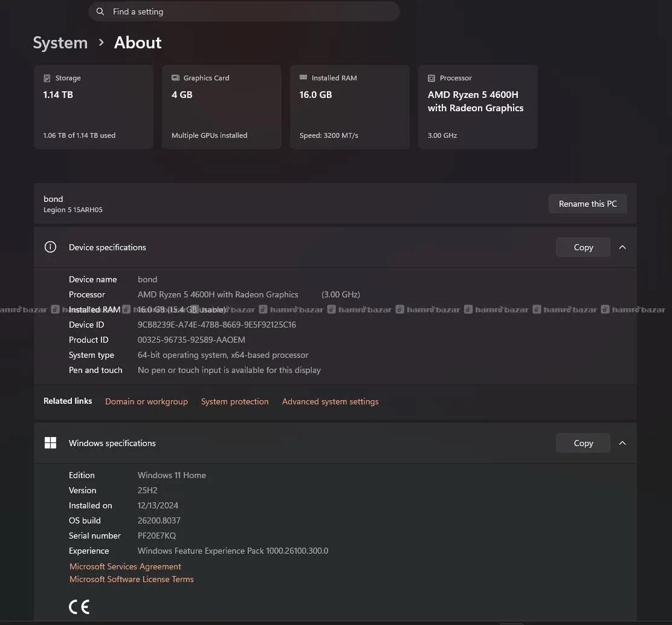This screenshot has height=625, width=672.
Task: Open Advanced system settings link
Action: coord(330,401)
